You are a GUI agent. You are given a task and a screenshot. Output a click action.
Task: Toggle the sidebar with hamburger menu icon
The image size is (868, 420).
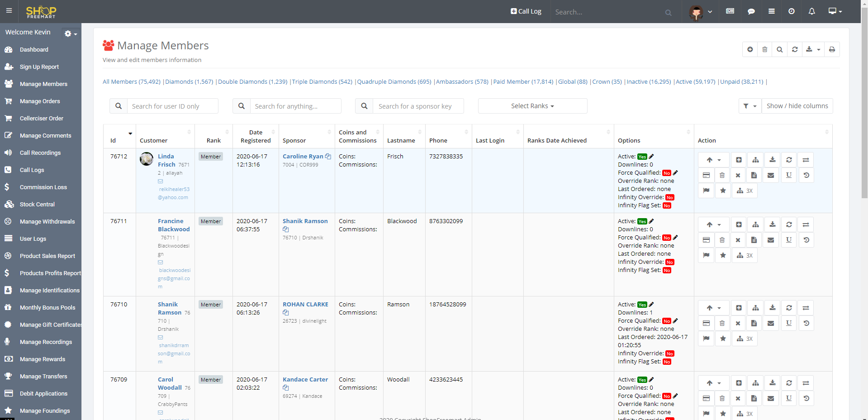[x=9, y=11]
